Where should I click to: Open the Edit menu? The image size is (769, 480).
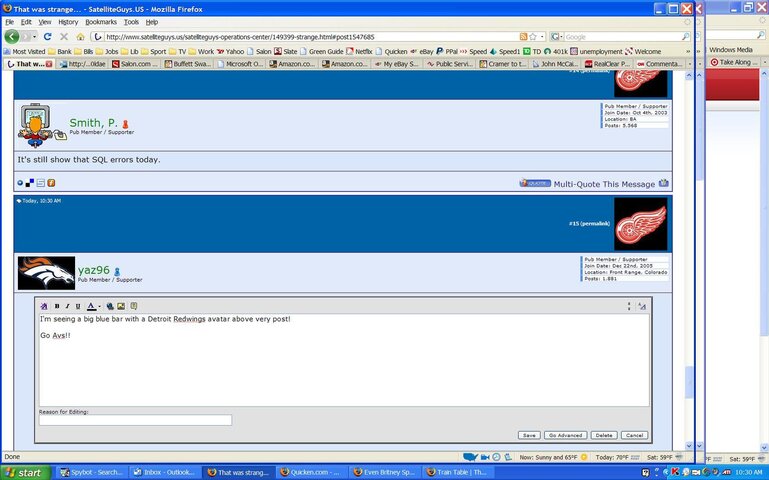coord(26,22)
